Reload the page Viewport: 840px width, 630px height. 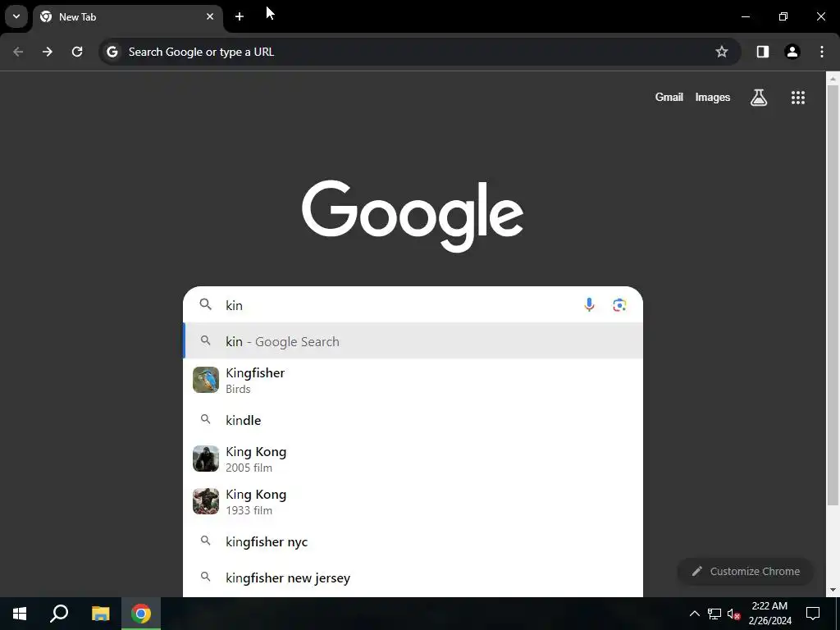pos(77,52)
